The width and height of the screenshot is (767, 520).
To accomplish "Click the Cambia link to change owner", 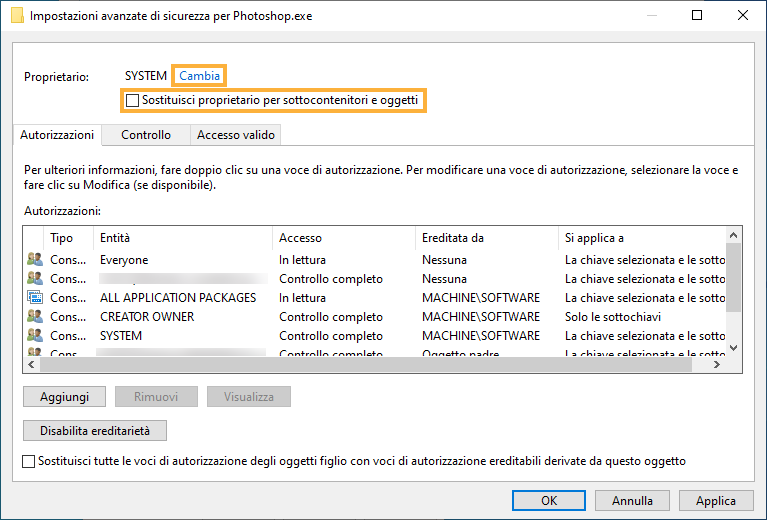I will 199,76.
